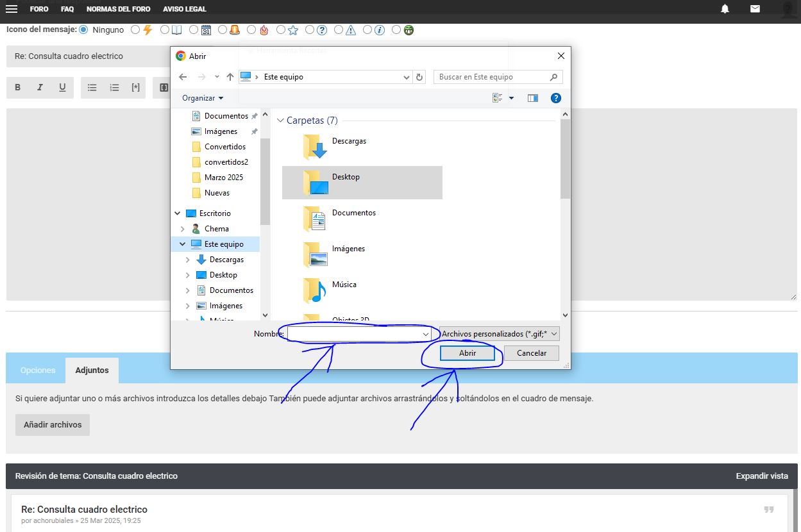The width and height of the screenshot is (801, 532).
Task: Click the notifications bell icon
Action: click(725, 9)
